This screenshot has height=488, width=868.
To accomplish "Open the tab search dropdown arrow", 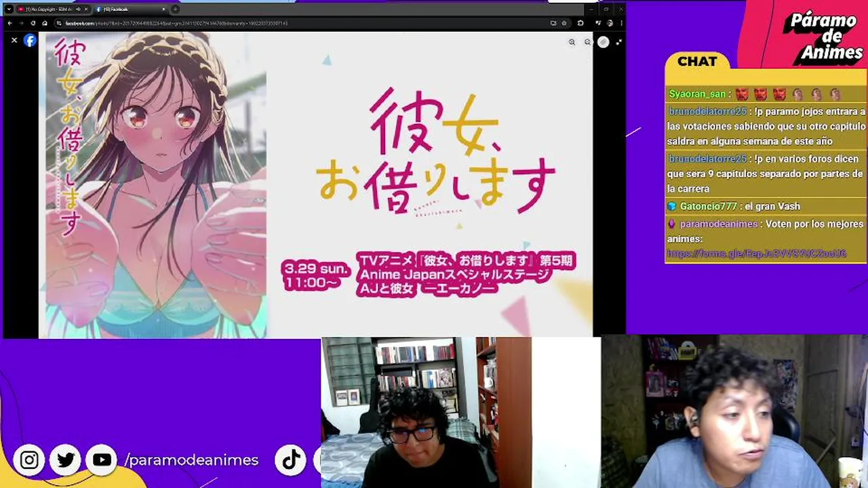I will pos(9,9).
